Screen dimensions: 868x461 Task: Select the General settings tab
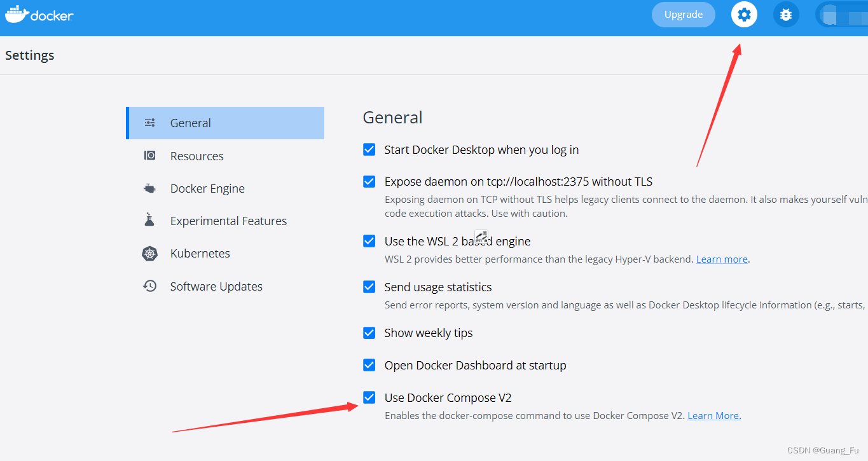[x=225, y=123]
